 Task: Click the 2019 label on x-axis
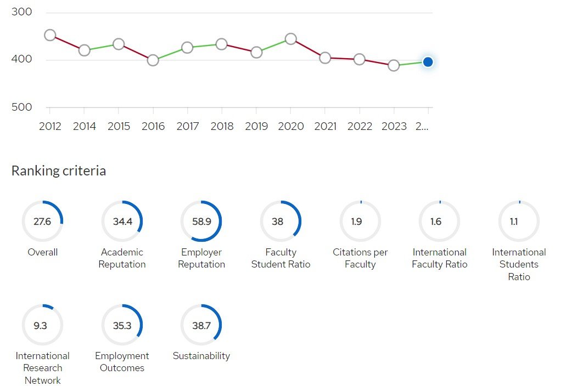(256, 127)
